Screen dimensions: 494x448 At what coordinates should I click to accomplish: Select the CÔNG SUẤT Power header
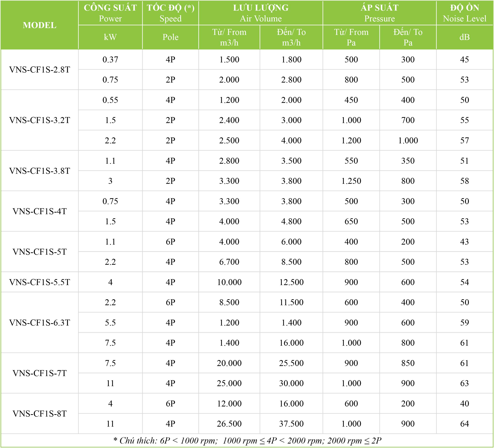click(x=110, y=13)
